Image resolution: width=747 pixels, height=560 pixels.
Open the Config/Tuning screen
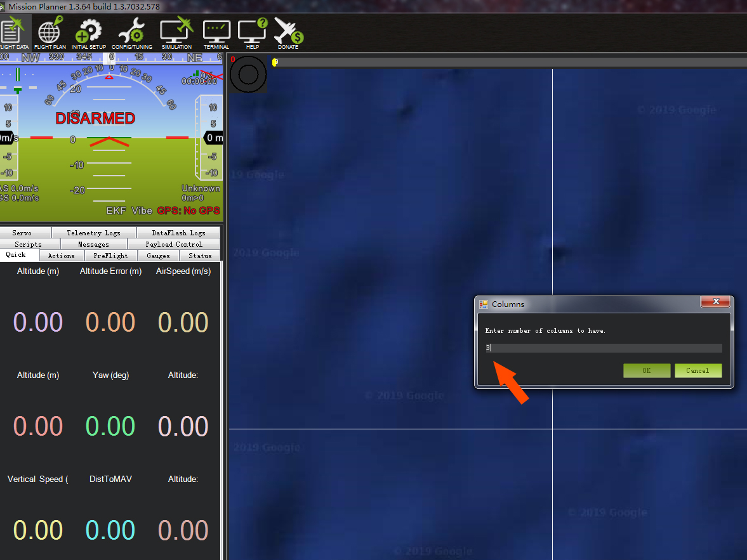[132, 33]
